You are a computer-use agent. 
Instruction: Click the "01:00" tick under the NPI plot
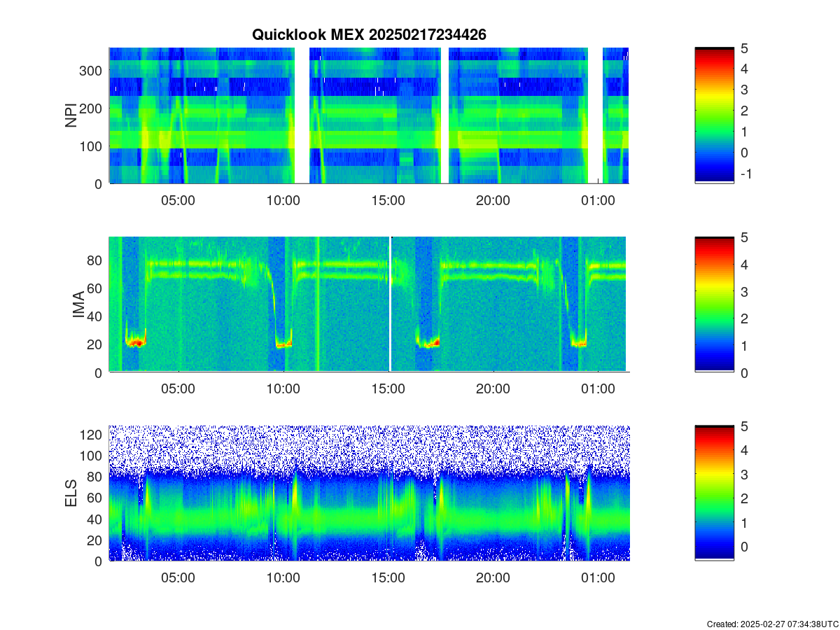click(598, 200)
